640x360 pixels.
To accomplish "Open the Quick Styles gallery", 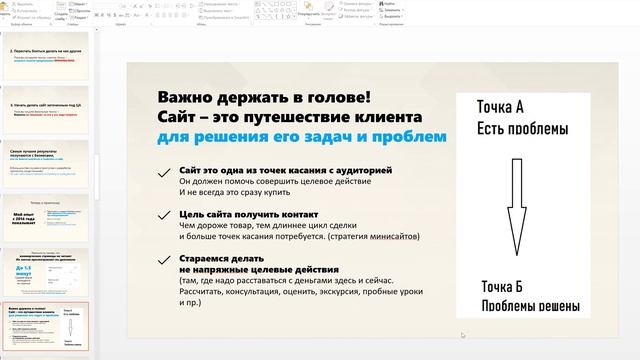I will (x=329, y=10).
